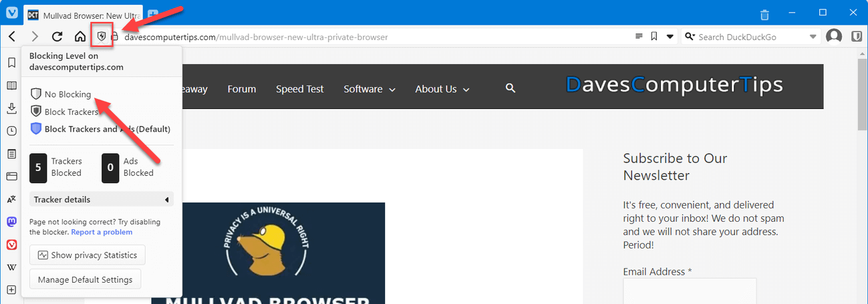View site info via padlock icon
The height and width of the screenshot is (304, 868).
point(114,37)
